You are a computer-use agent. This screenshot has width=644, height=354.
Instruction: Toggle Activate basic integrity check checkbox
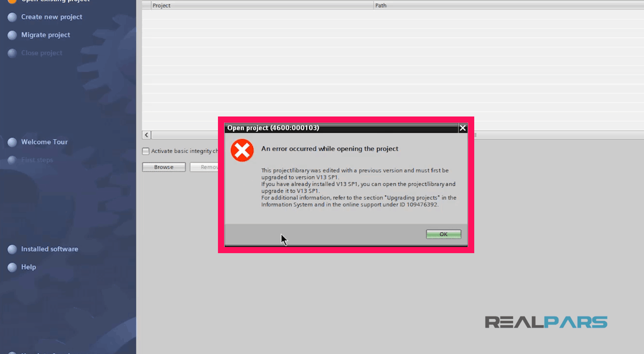click(x=146, y=151)
